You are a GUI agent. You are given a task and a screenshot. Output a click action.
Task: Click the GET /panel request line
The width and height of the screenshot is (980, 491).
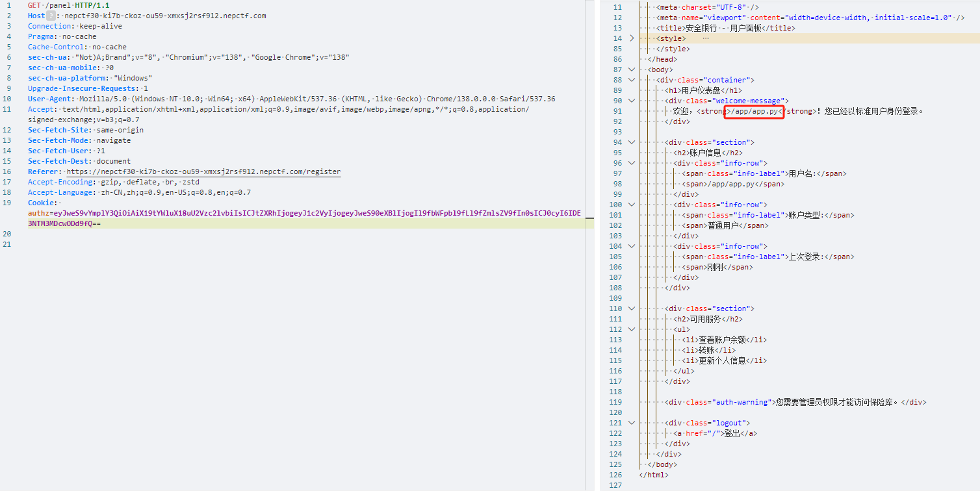coord(68,5)
